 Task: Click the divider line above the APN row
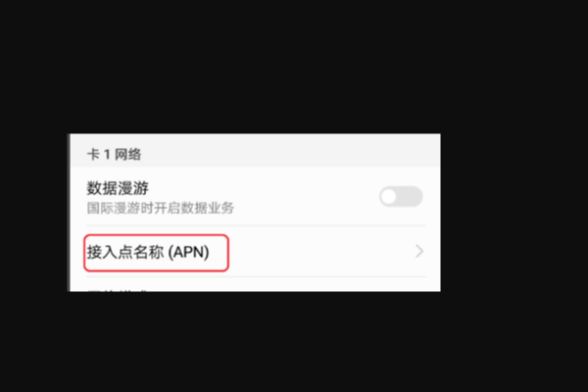point(256,225)
